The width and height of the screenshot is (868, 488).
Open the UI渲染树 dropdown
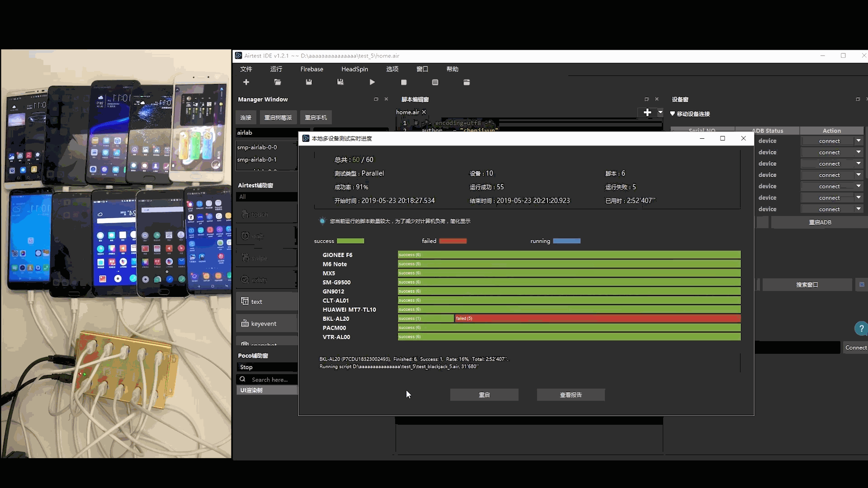(x=267, y=390)
